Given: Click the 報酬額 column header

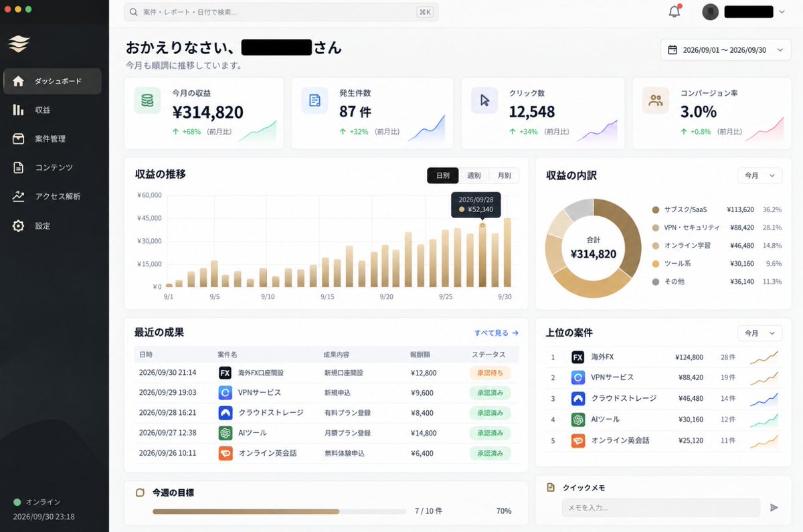Looking at the screenshot, I should click(420, 354).
